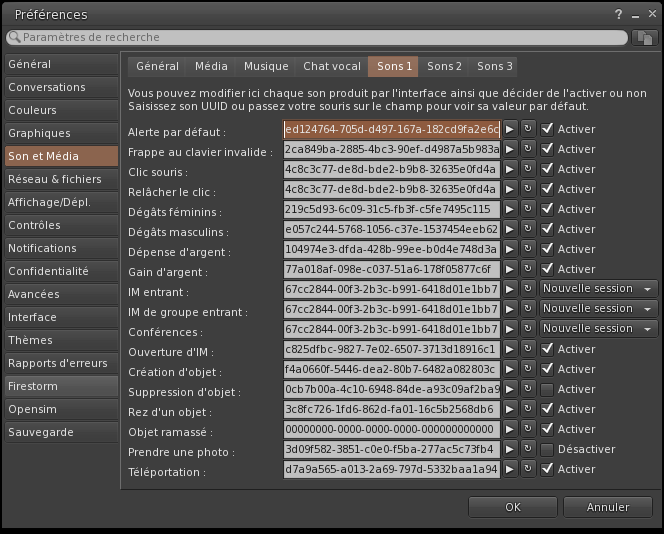
Task: Switch to the Sons 2 tab
Action: click(444, 67)
